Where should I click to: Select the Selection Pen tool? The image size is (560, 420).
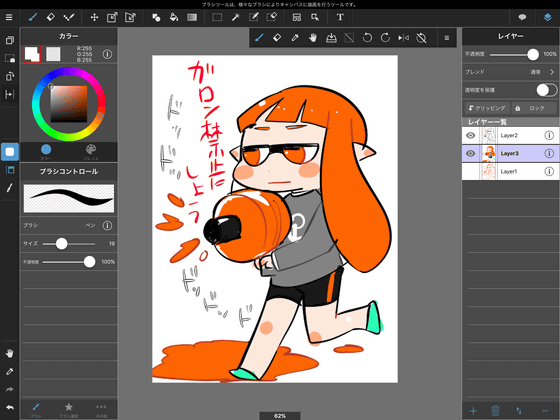[254, 17]
